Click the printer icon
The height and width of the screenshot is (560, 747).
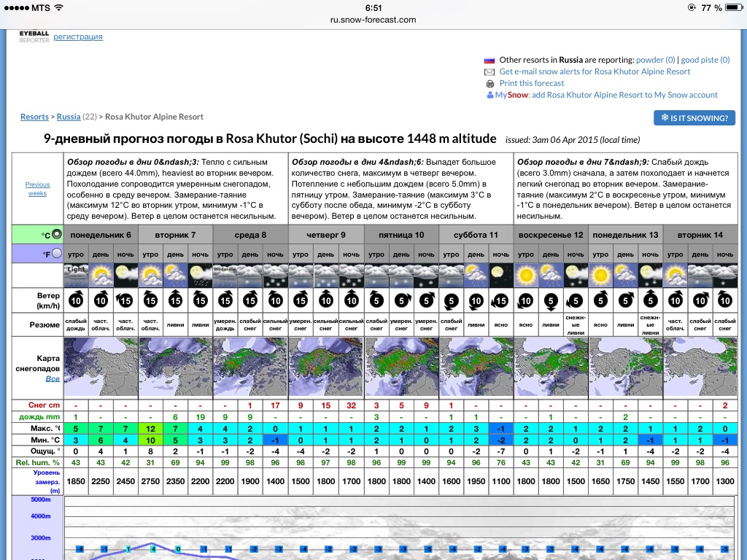click(x=489, y=84)
